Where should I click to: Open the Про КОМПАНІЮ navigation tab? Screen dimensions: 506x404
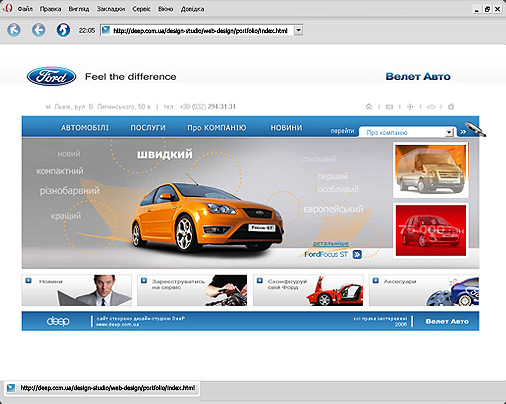pos(217,128)
